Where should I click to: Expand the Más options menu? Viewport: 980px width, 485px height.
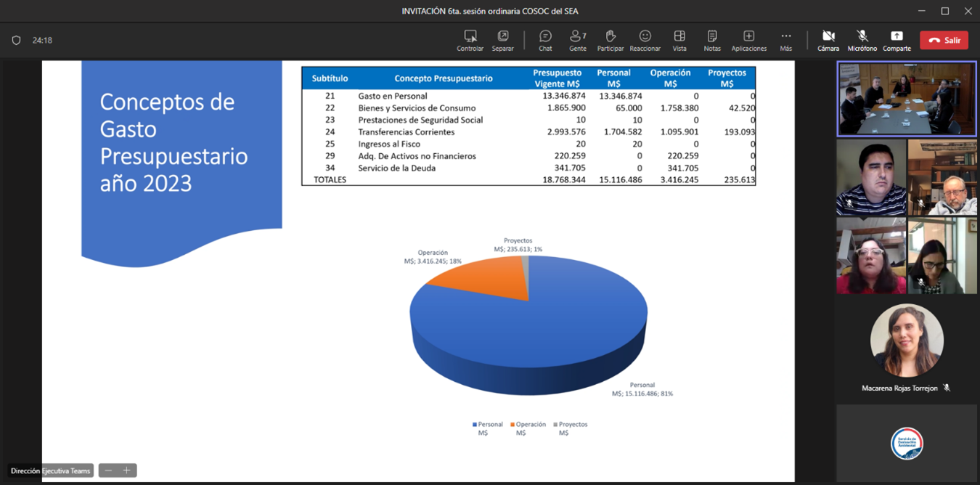(785, 40)
